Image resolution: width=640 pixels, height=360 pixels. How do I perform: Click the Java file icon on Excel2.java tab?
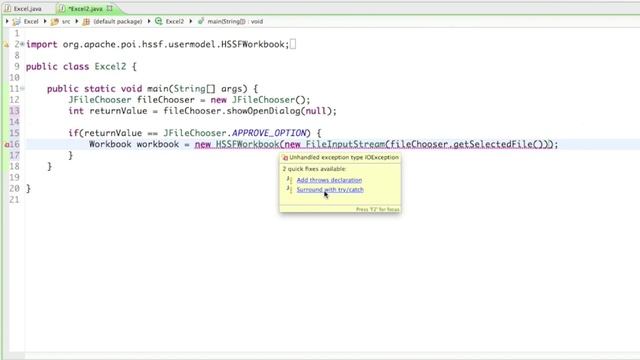coord(62,9)
